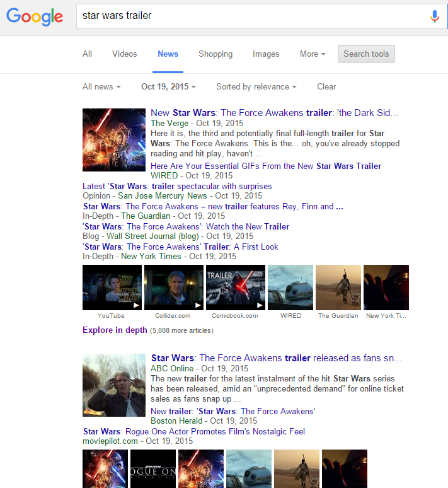Open ABC Online trailer released headline
448x488 pixels.
point(277,358)
